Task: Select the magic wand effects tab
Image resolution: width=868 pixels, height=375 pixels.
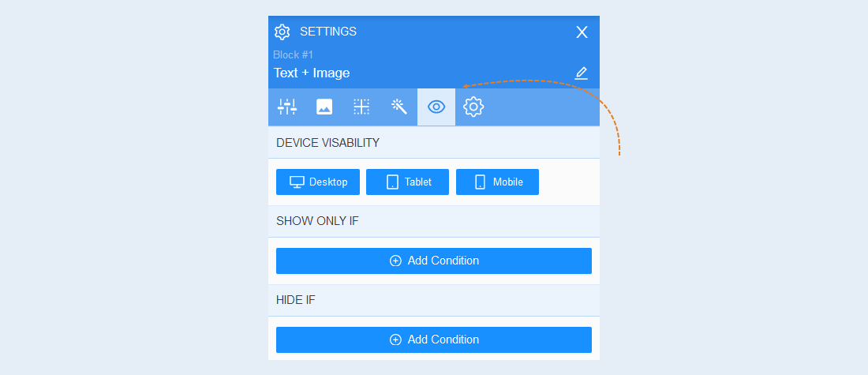Action: point(399,107)
